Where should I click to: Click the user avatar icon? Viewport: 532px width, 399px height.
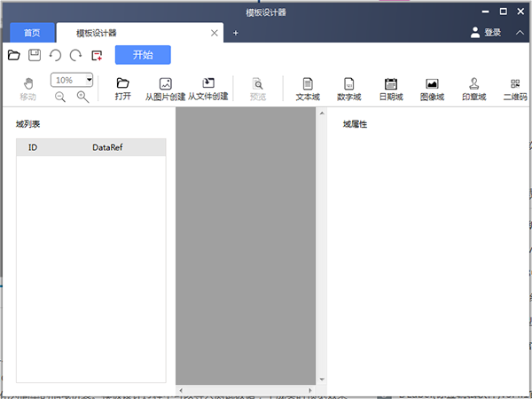pyautogui.click(x=475, y=33)
